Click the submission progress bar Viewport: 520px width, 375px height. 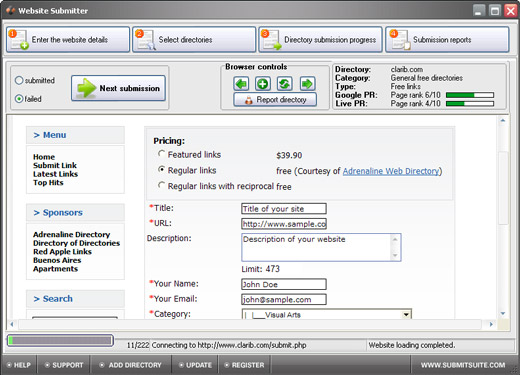tap(60, 340)
